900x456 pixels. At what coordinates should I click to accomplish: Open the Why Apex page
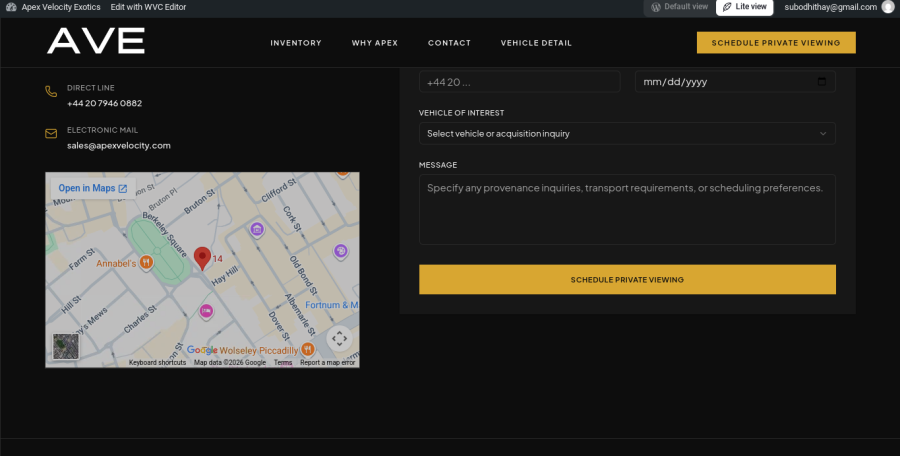tap(375, 43)
